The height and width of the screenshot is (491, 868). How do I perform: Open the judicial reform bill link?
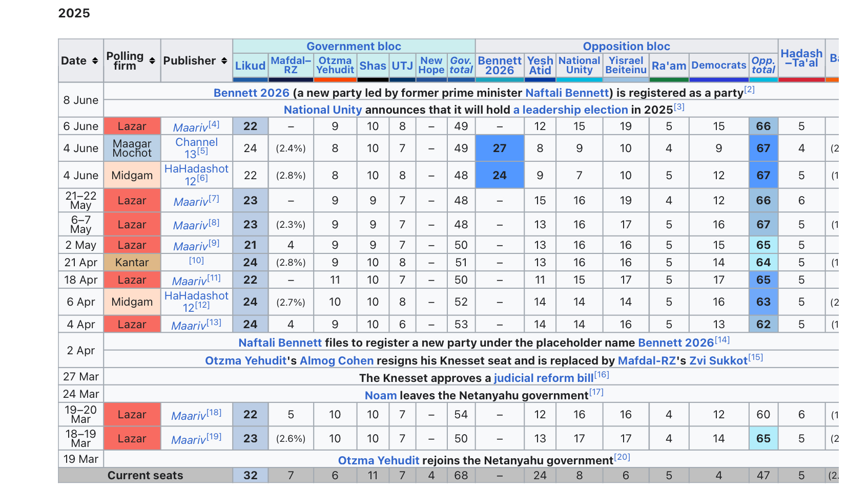544,378
